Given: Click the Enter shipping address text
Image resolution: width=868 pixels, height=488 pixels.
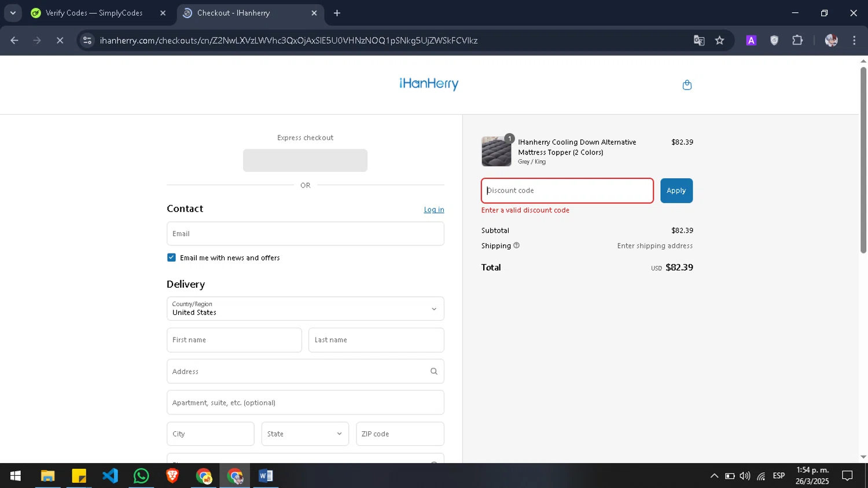Looking at the screenshot, I should pos(655,245).
